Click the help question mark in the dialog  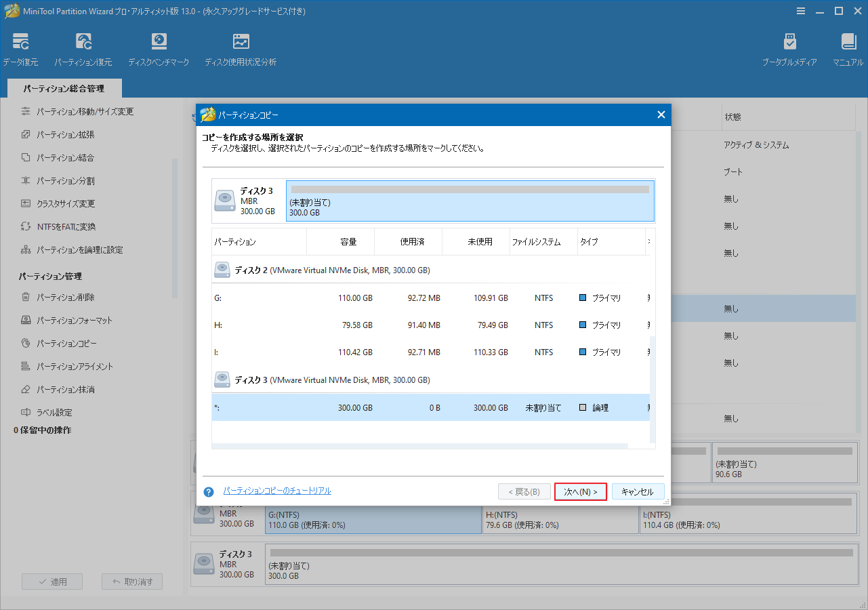click(x=208, y=491)
